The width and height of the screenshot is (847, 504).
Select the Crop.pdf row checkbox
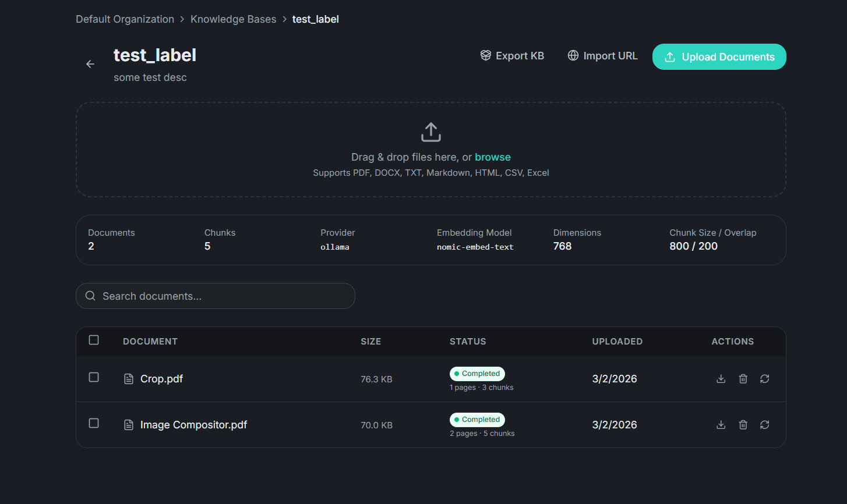tap(94, 377)
